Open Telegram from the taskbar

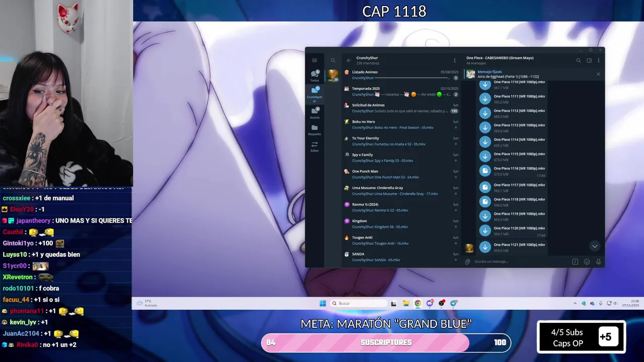(x=454, y=303)
